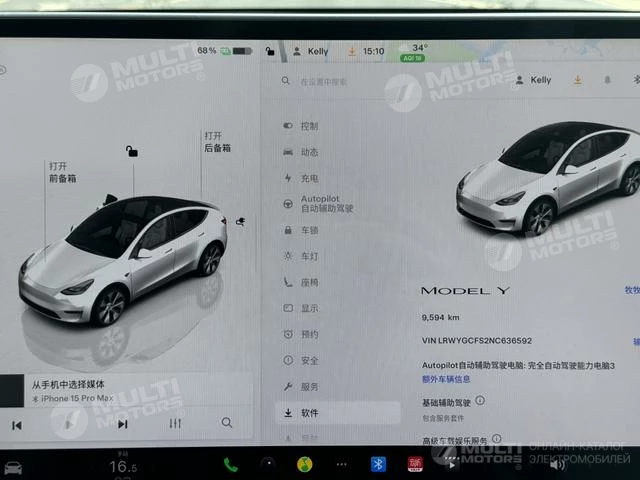Tap the 从手机中选择媒体 media source
This screenshot has width=640, height=480.
(68, 384)
